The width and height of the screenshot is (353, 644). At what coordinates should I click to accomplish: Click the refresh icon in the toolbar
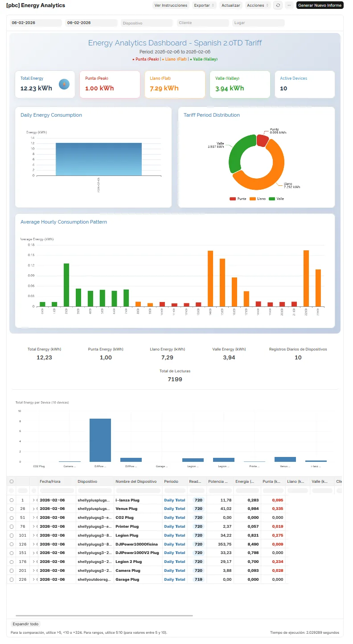pyautogui.click(x=278, y=5)
